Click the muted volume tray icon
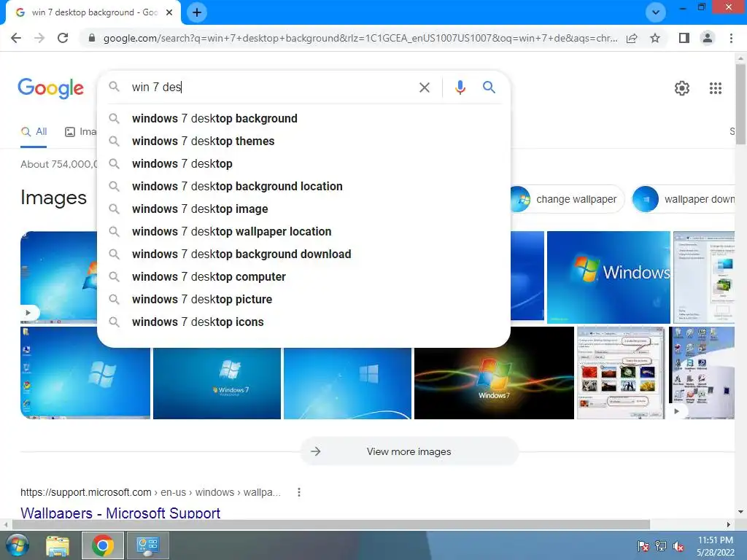Screen dimensions: 747x560 coord(678,546)
